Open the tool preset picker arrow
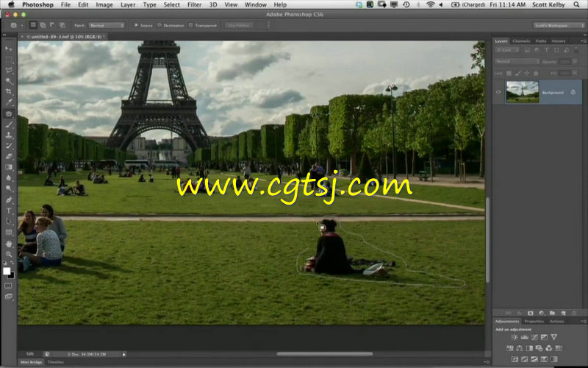The image size is (588, 368). (22, 25)
